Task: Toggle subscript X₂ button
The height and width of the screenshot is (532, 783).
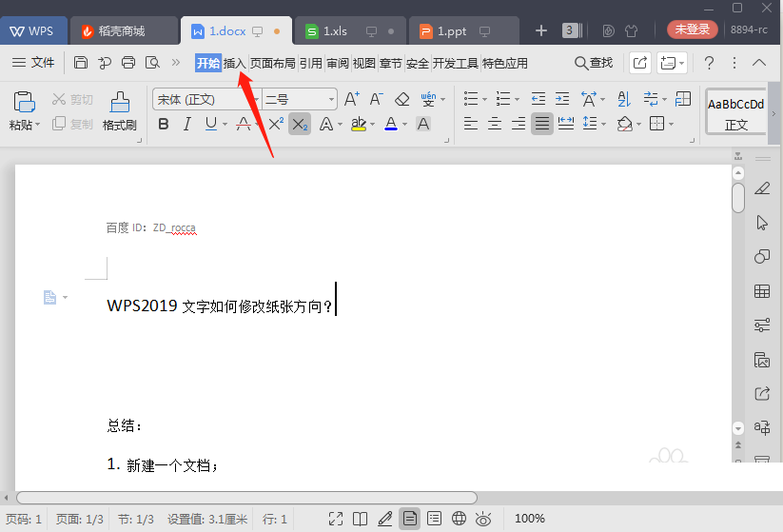Action: (x=300, y=124)
